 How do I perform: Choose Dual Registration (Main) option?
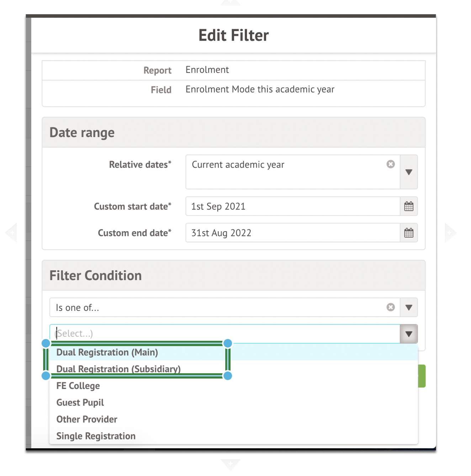click(x=107, y=353)
